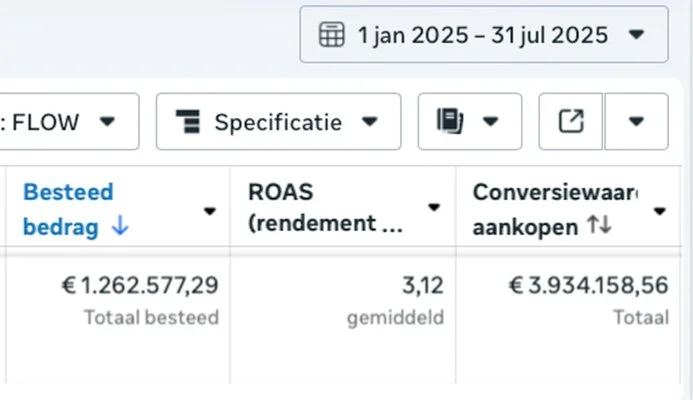Click the 1 jan 2025 – 31 jul 2025 text
This screenshot has height=400, width=693.
(x=483, y=35)
